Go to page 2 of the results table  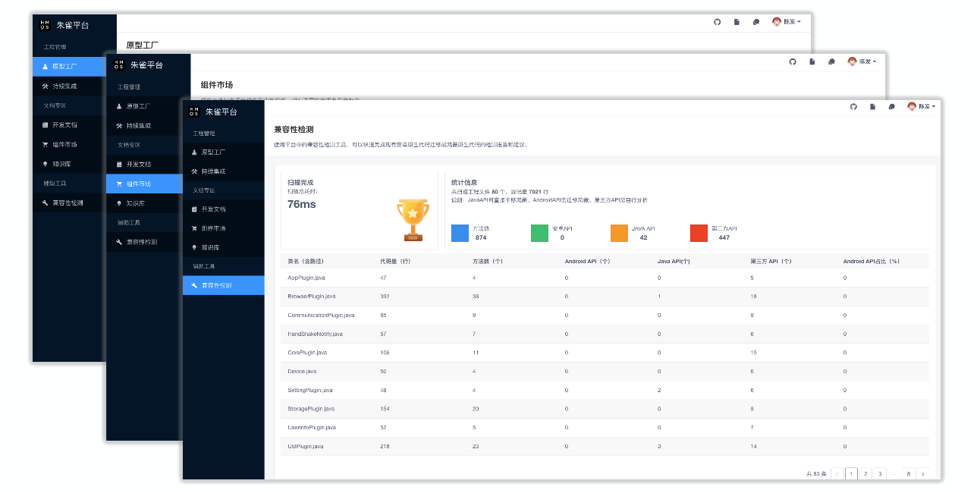pyautogui.click(x=865, y=473)
